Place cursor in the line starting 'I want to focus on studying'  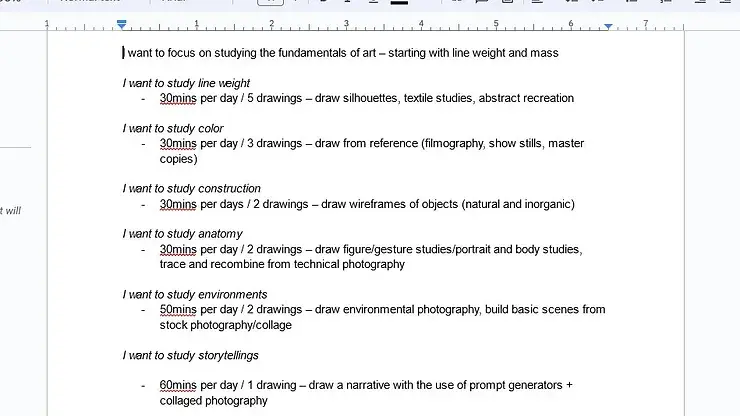click(x=341, y=53)
